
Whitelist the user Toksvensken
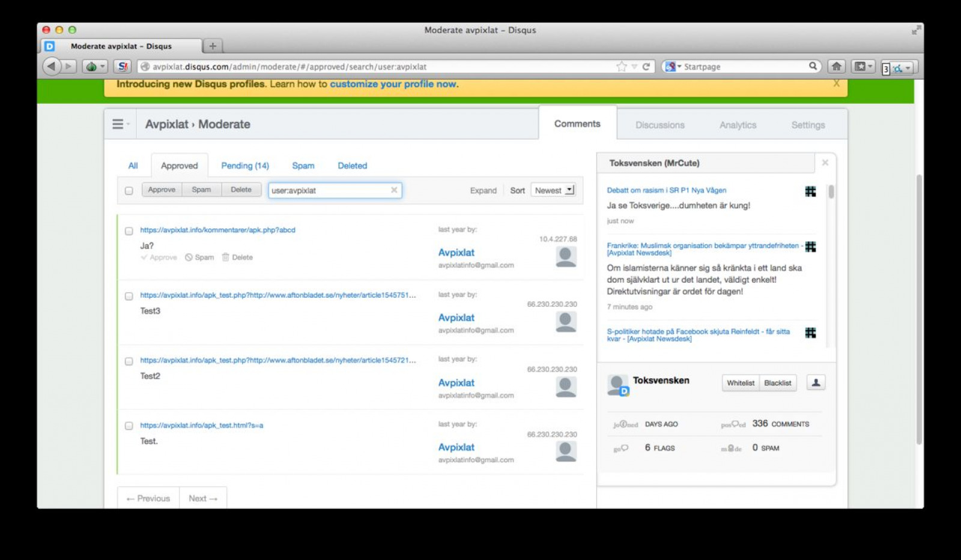point(741,383)
